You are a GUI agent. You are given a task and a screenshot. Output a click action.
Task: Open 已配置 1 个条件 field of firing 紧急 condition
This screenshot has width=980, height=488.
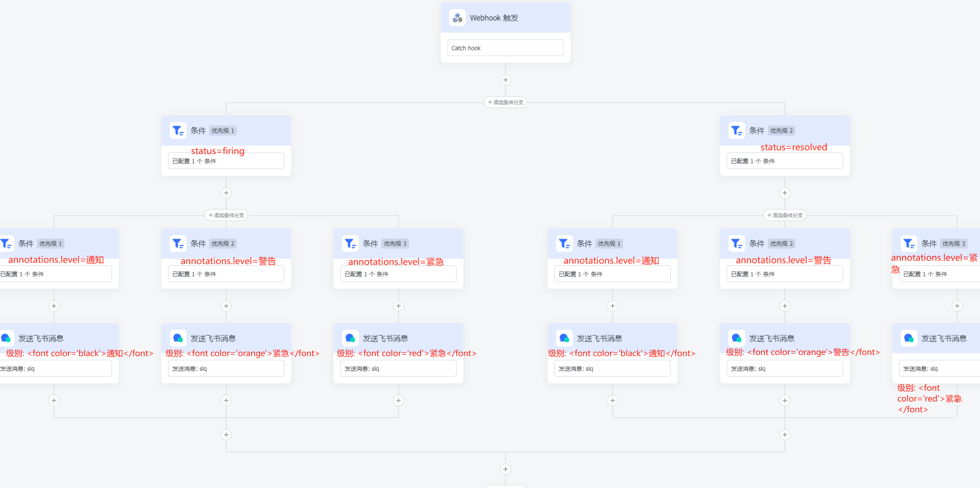coord(398,274)
